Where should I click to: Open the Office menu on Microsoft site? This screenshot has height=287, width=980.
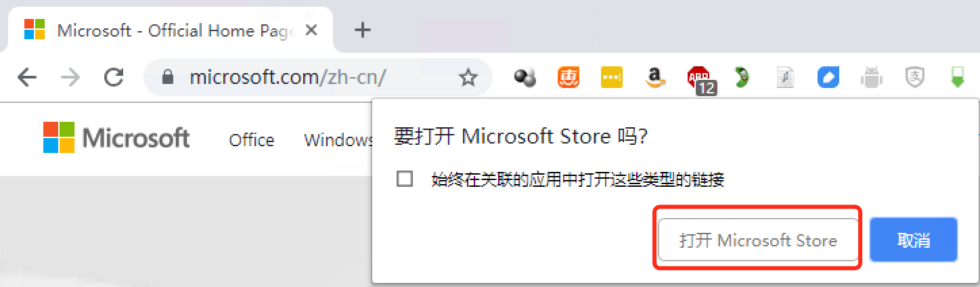pos(252,140)
